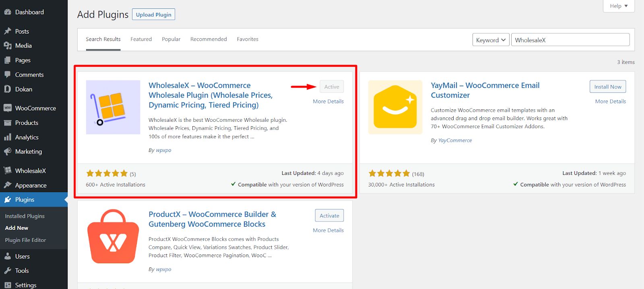644x289 pixels.
Task: Click the Dokan D icon
Action: (x=8, y=89)
